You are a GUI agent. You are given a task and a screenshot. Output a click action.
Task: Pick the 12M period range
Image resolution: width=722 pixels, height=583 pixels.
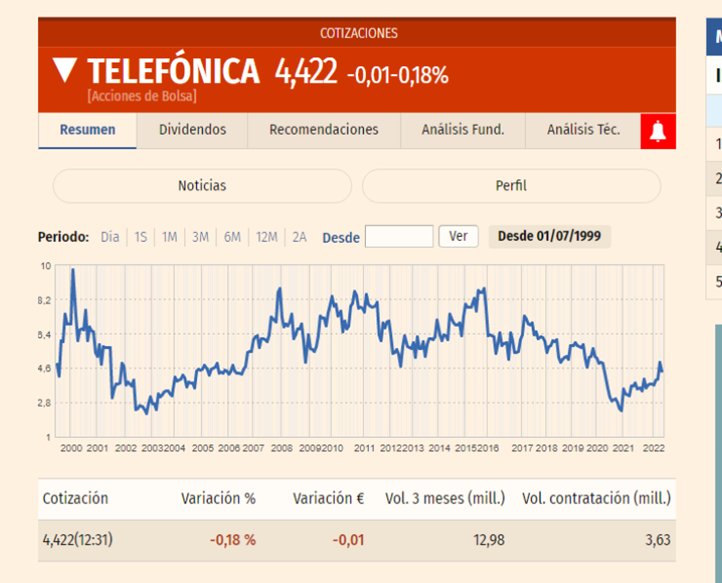(266, 237)
